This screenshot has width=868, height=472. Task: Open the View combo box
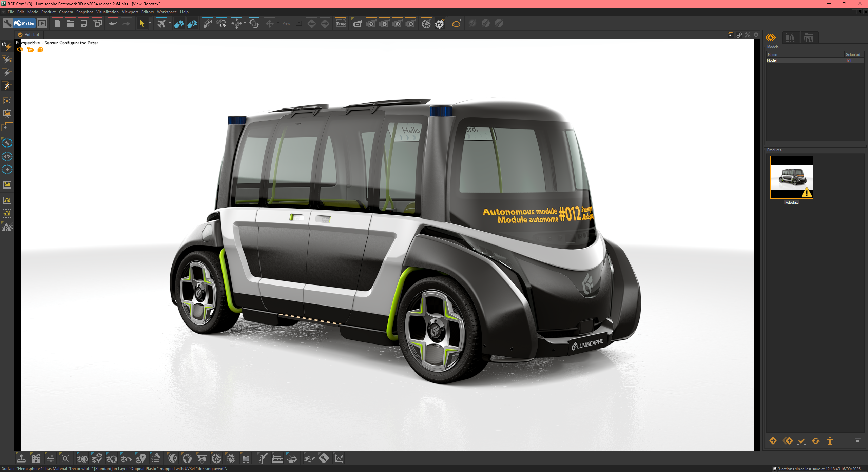pyautogui.click(x=291, y=23)
